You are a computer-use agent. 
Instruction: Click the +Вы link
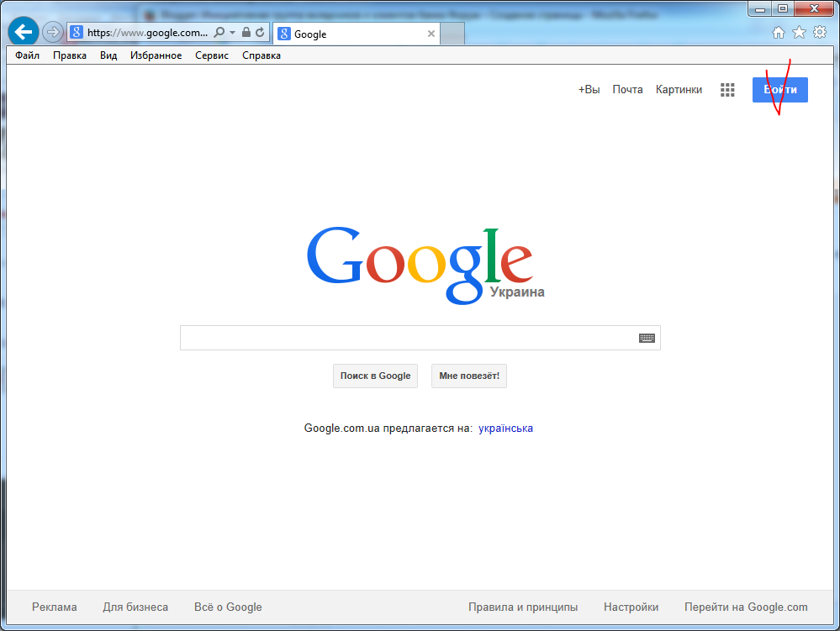click(589, 89)
